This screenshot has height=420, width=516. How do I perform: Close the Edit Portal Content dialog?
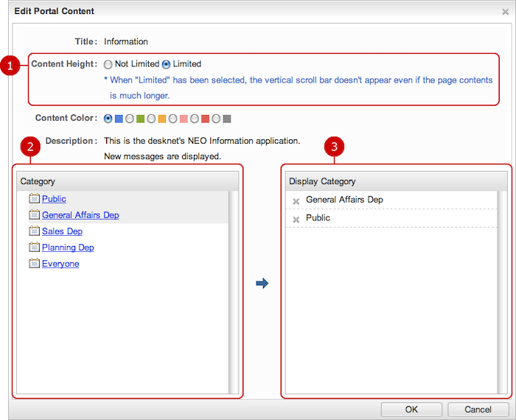pyautogui.click(x=503, y=13)
